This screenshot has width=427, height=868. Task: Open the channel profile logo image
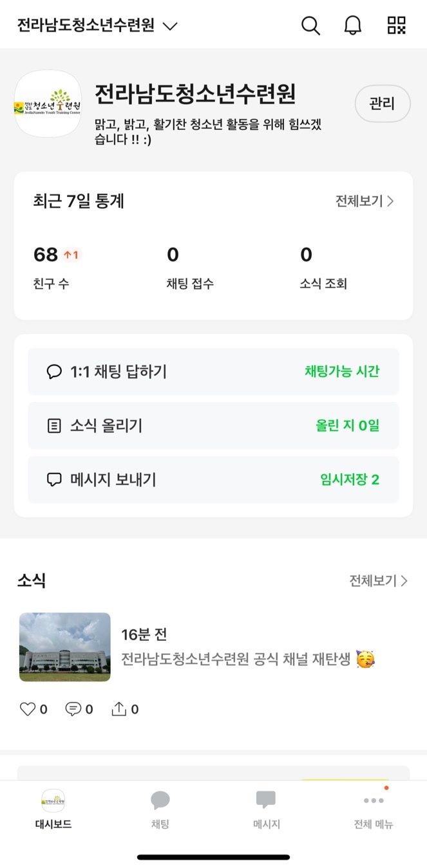(48, 104)
